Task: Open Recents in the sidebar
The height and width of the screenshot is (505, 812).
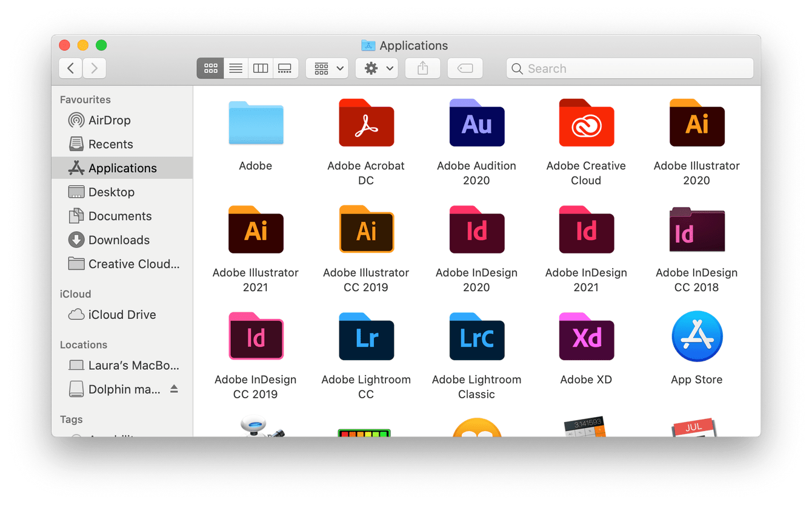Action: (122, 144)
